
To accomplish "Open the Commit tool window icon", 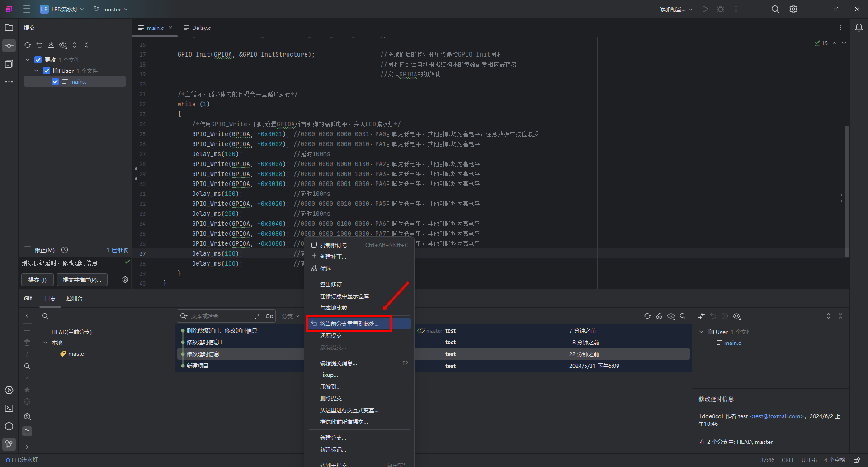I will 9,46.
